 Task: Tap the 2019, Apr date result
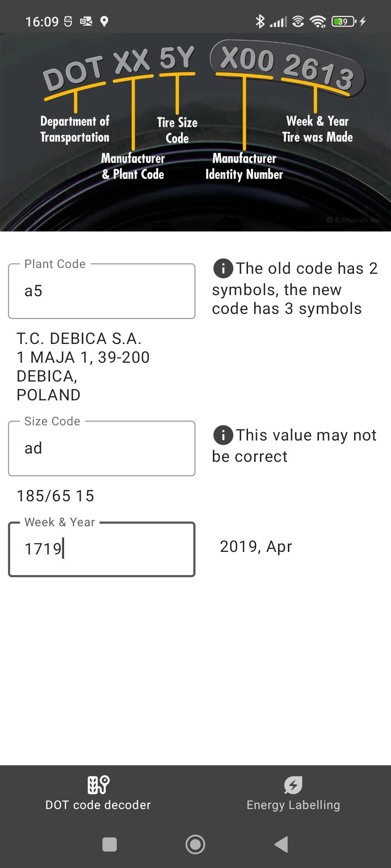tap(256, 546)
